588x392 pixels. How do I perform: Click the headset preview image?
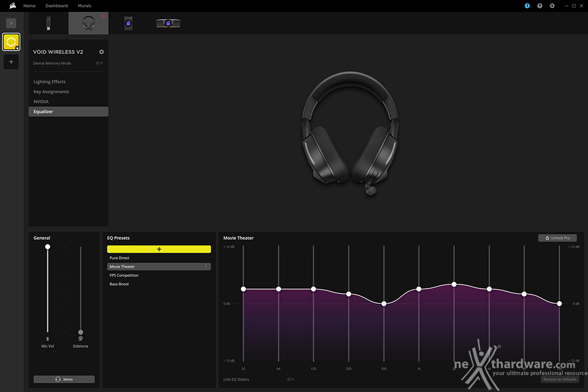(x=350, y=133)
